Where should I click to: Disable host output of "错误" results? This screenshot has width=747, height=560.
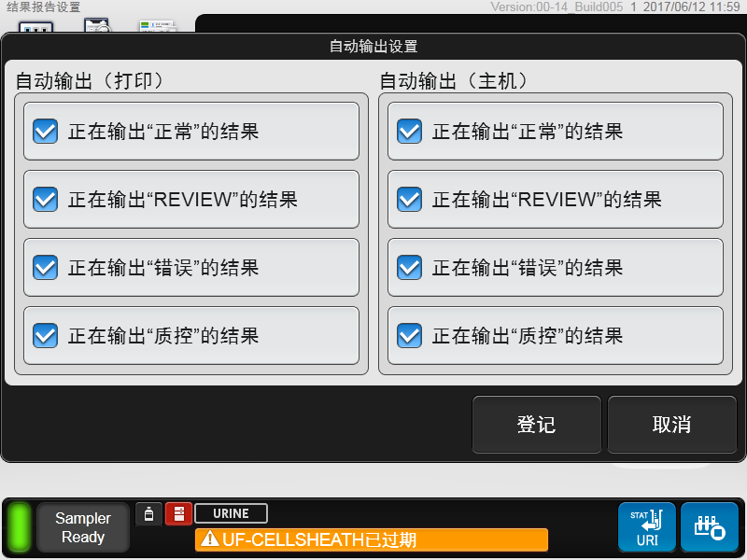[x=410, y=268]
